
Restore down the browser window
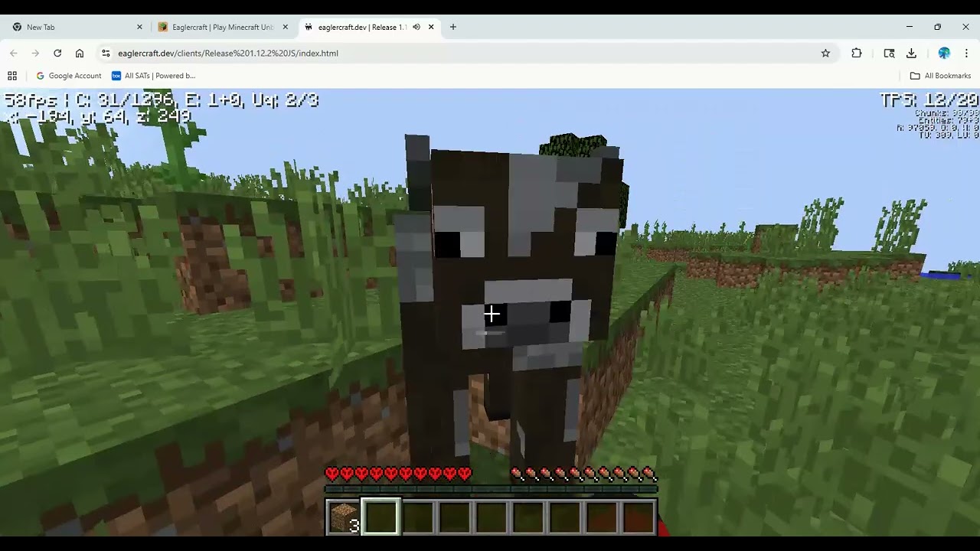pos(937,27)
